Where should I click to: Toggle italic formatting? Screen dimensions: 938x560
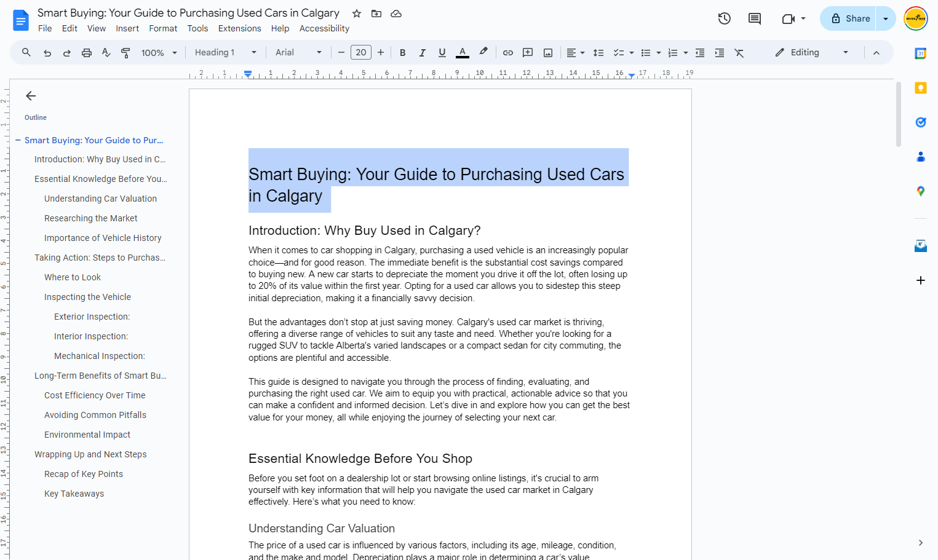(423, 53)
